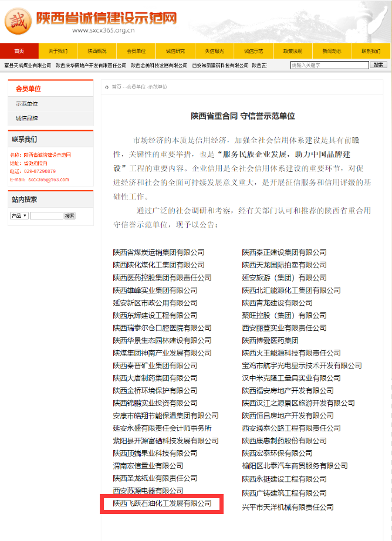
Task: Click the email sxcx365@163.com
Action: click(x=48, y=180)
